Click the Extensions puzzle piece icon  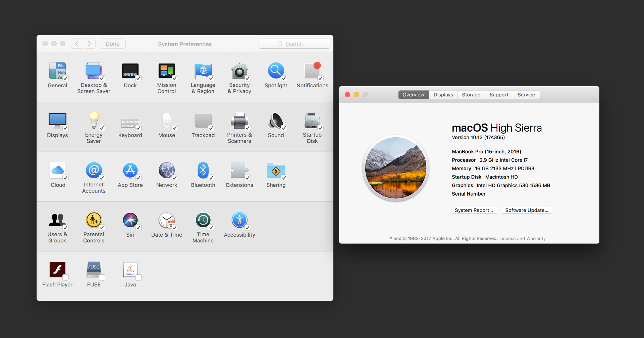pos(239,170)
